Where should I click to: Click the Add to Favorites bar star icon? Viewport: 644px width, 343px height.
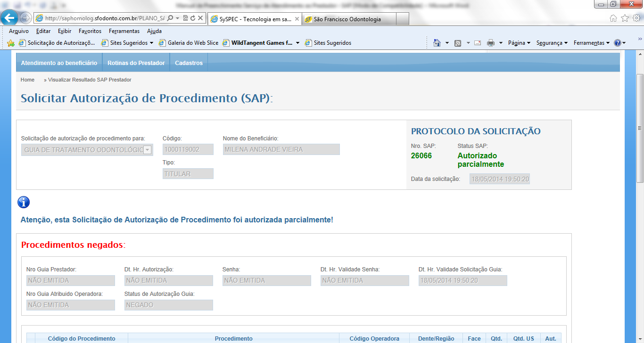(11, 43)
